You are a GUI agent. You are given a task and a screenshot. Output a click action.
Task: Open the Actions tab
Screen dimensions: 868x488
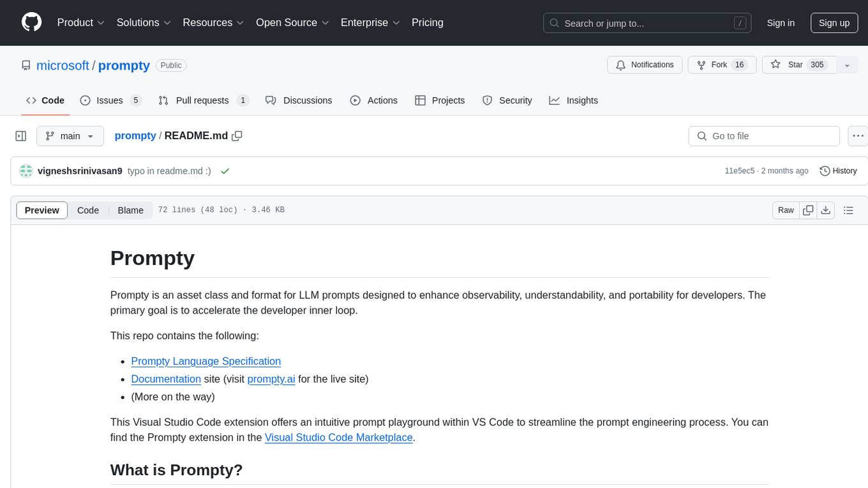374,100
